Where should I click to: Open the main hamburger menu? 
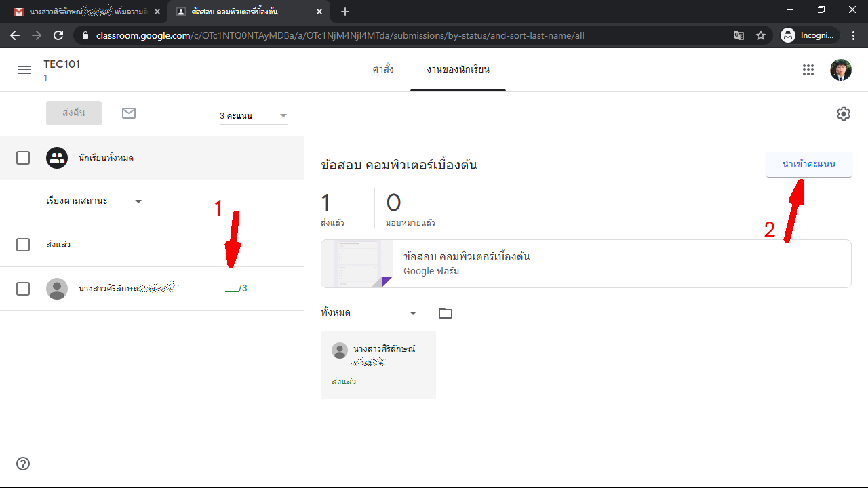coord(24,70)
